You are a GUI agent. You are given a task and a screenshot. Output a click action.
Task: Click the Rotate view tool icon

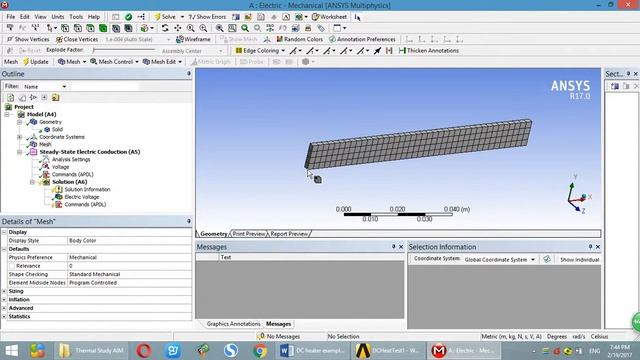165,28
